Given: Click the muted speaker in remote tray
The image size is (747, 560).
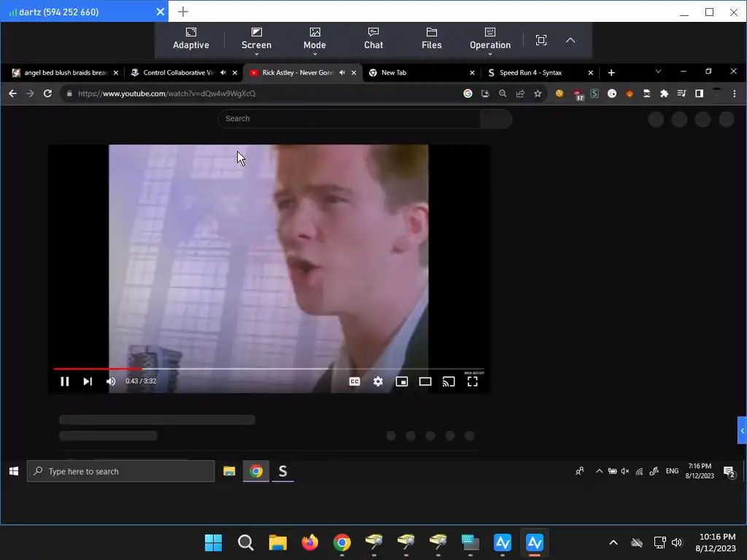Looking at the screenshot, I should click(x=625, y=471).
